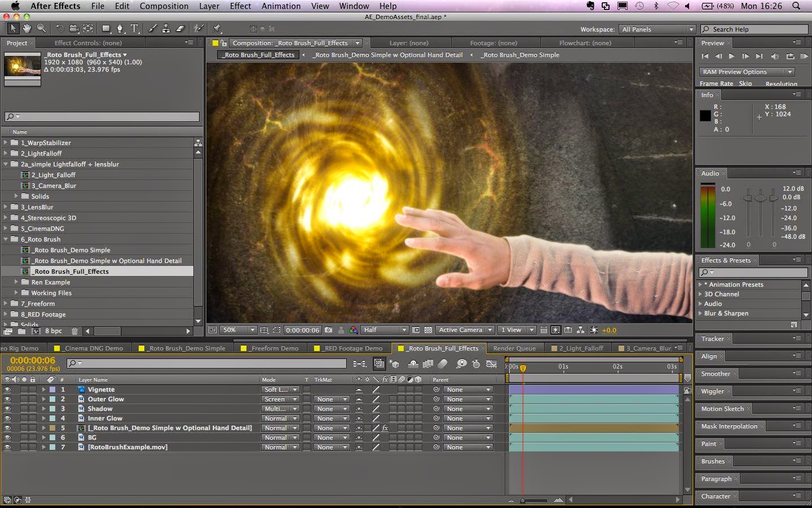Enable Motion Blur for the composition
Screen dimensions: 812x508
click(x=443, y=364)
